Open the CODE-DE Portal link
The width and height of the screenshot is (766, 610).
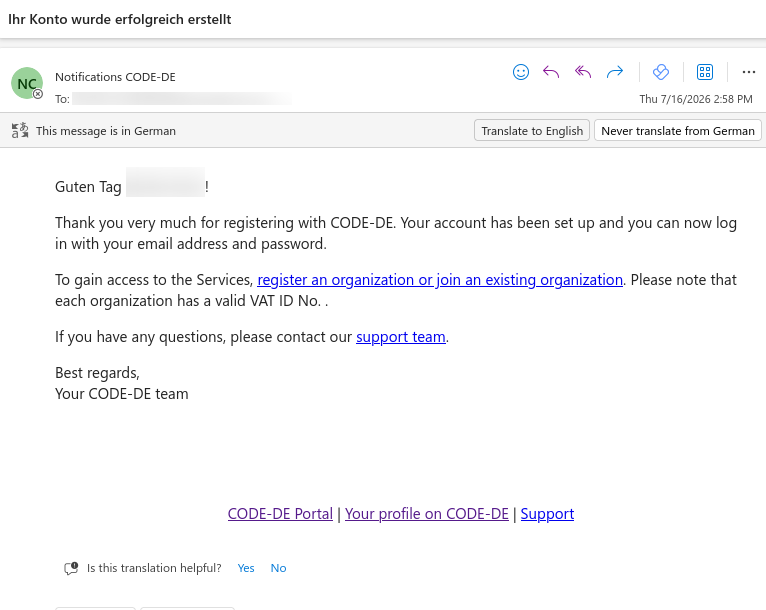point(280,514)
